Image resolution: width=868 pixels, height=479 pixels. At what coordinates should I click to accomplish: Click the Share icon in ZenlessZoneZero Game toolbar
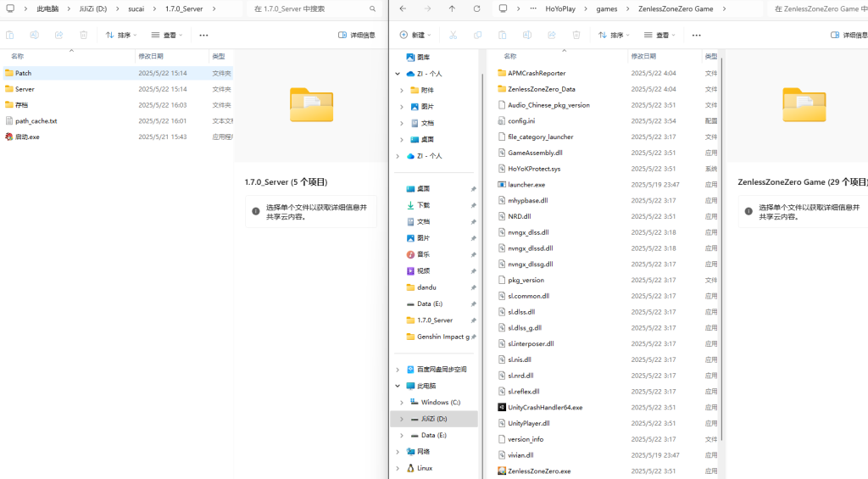(x=552, y=35)
